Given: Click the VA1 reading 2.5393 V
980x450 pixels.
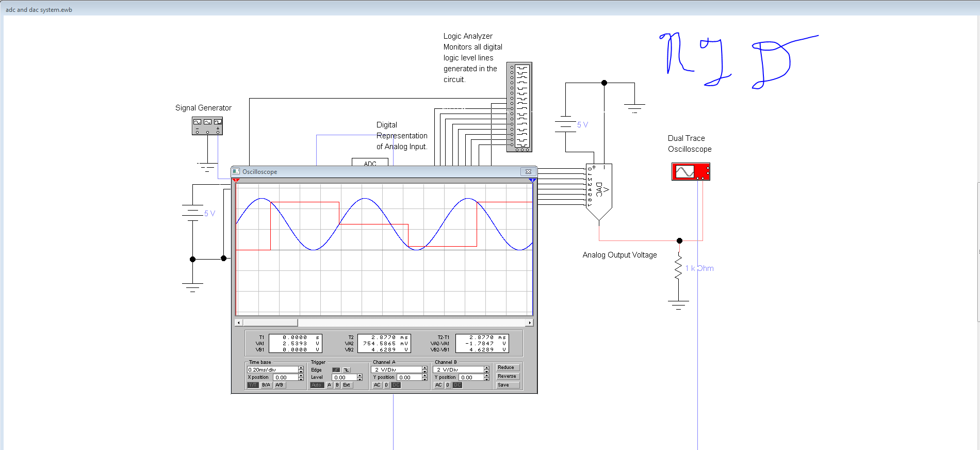Looking at the screenshot, I should [x=301, y=343].
